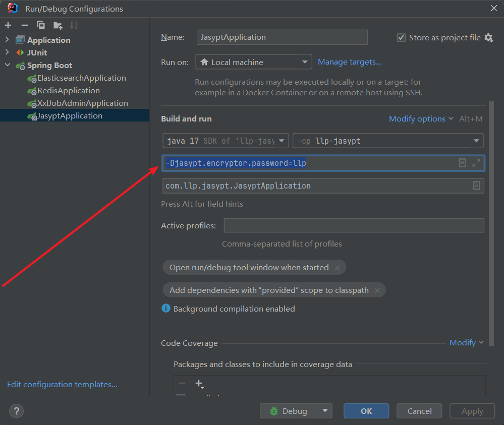This screenshot has height=425, width=504.
Task: Confirm with the OK button
Action: pyautogui.click(x=366, y=411)
